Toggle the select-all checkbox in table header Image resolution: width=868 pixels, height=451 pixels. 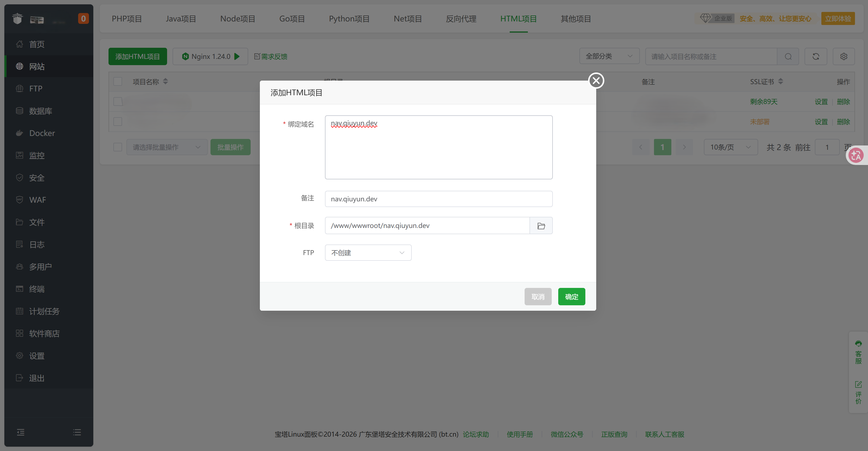tap(118, 81)
